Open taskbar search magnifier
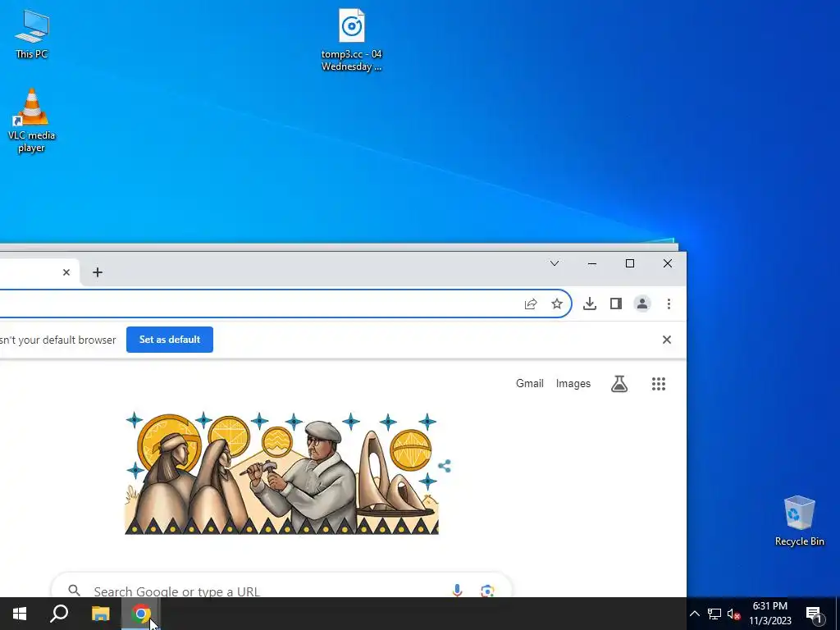 pyautogui.click(x=59, y=614)
